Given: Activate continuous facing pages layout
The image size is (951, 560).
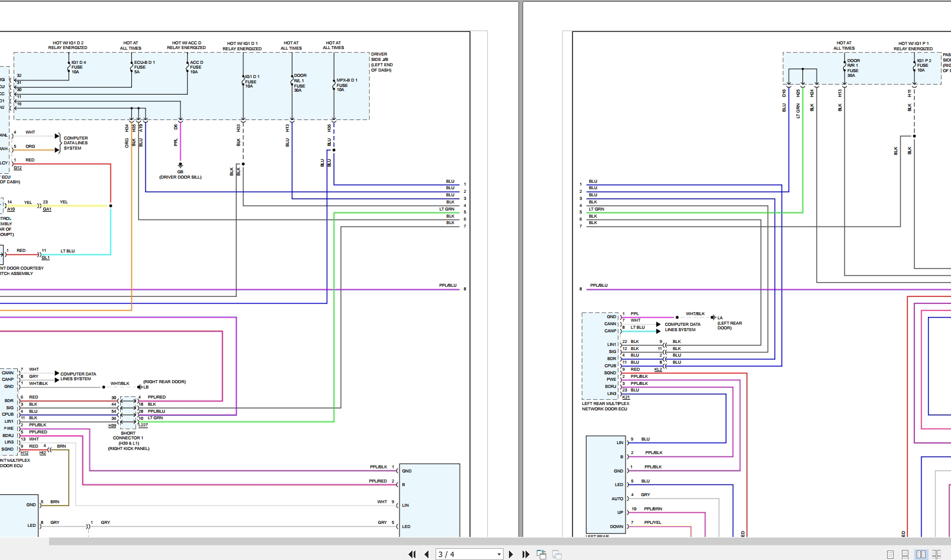Looking at the screenshot, I should coord(937,554).
